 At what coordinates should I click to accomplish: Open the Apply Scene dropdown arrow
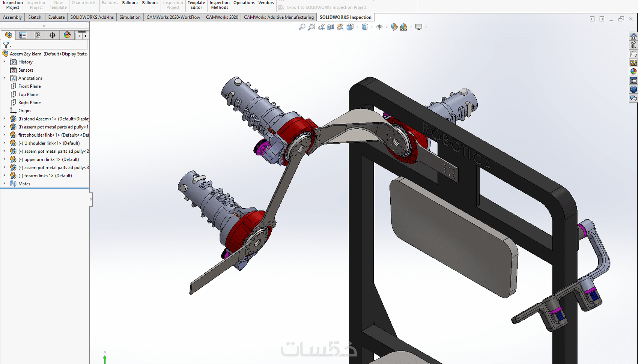[411, 27]
